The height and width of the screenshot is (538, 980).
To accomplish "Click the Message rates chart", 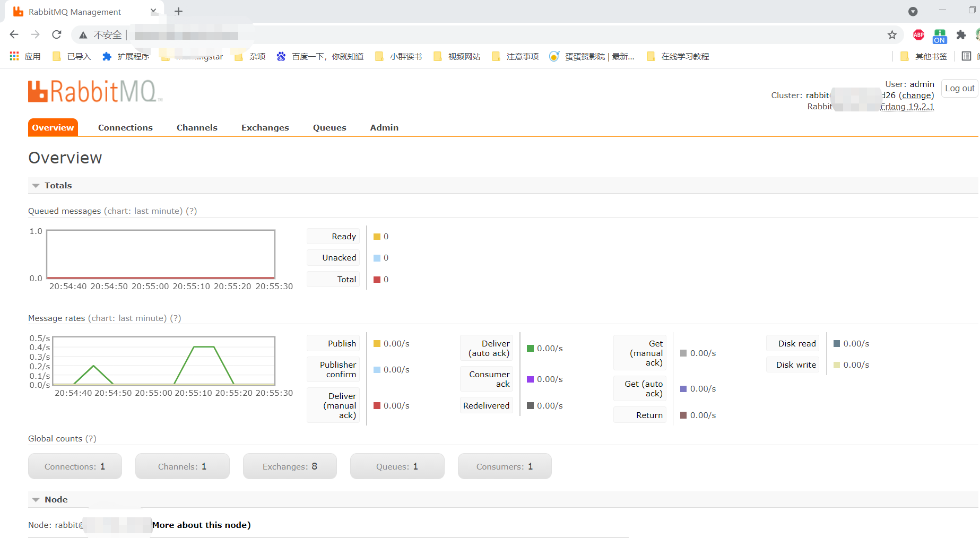I will [164, 361].
